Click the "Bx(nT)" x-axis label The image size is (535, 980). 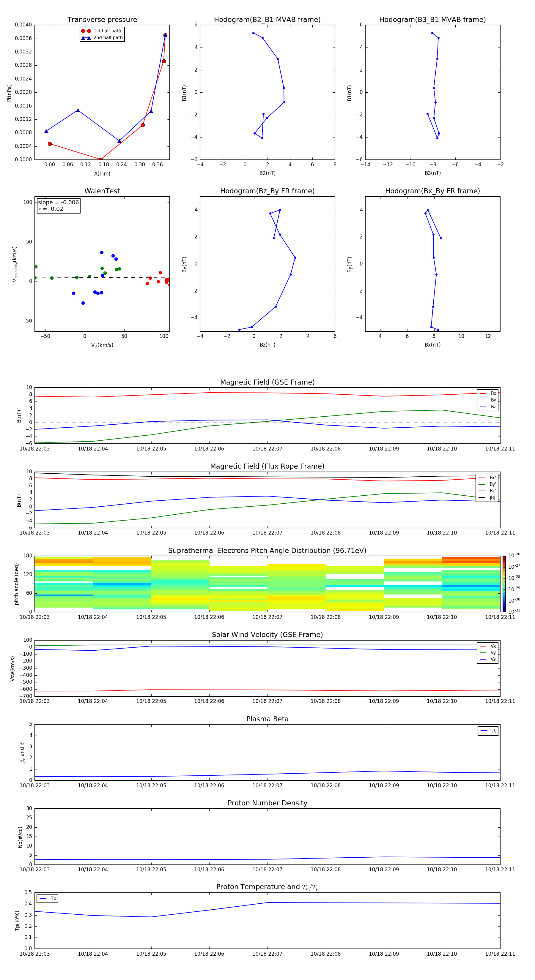[432, 345]
